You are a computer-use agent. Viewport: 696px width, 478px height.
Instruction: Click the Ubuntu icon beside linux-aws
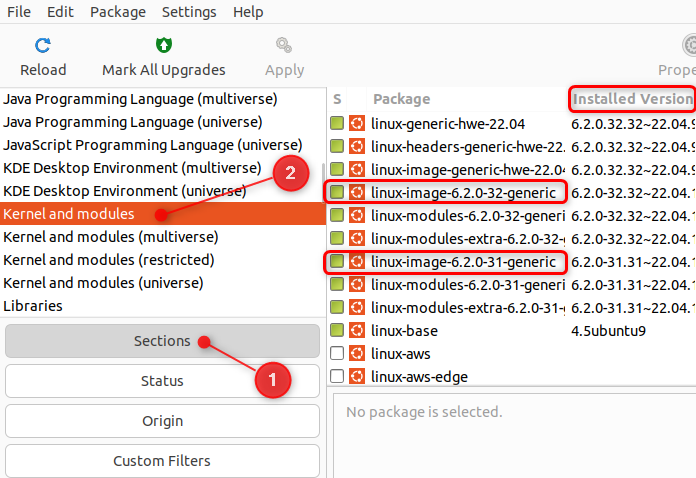pos(357,353)
